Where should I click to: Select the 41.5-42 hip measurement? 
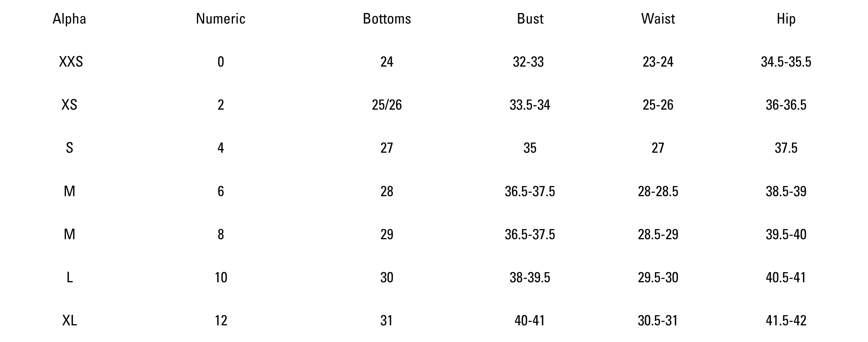[x=786, y=320]
